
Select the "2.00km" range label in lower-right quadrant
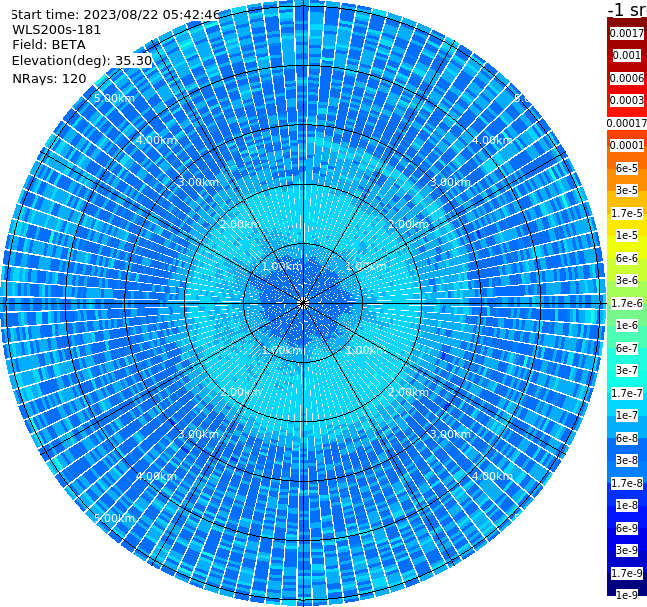pos(408,392)
